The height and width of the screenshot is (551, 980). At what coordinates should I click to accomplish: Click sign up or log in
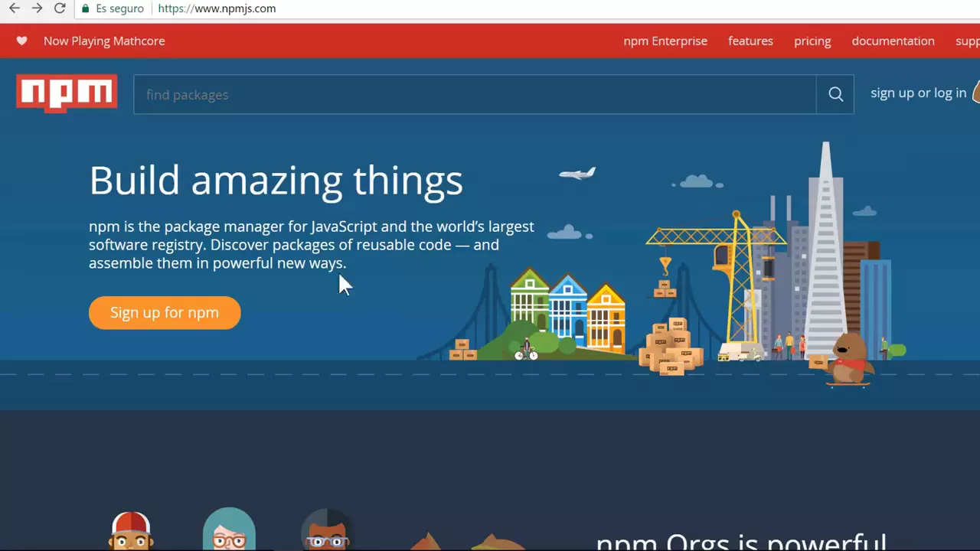[x=918, y=93]
